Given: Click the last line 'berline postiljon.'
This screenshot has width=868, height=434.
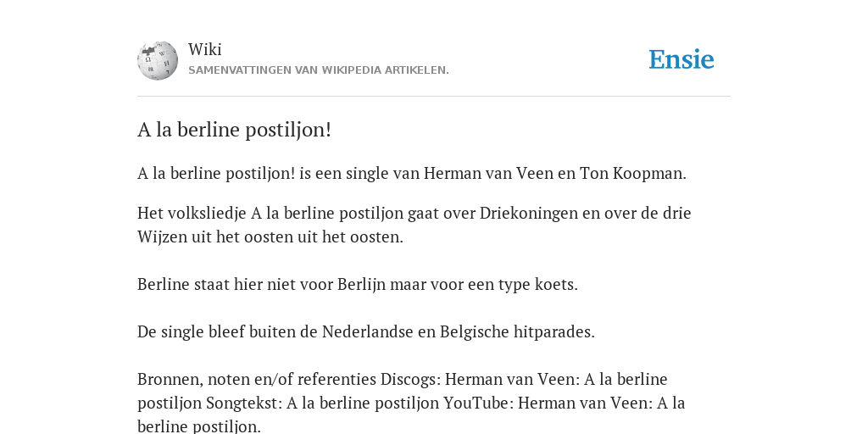Looking at the screenshot, I should [x=198, y=426].
